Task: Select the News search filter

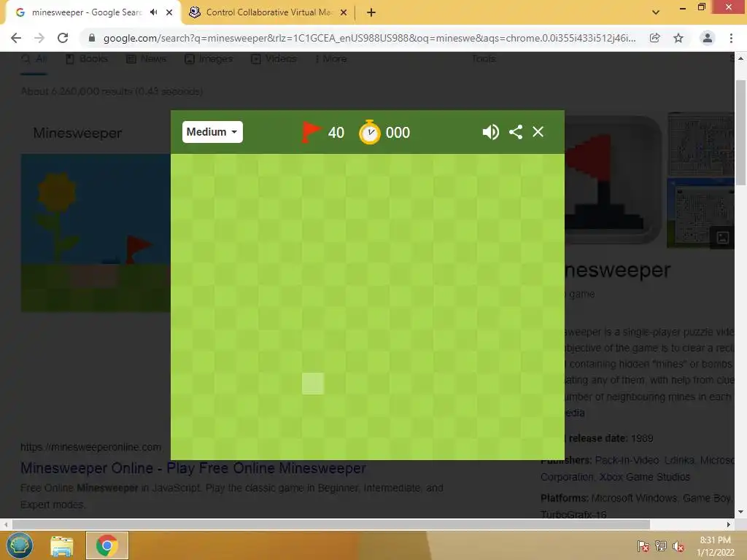Action: pos(146,59)
